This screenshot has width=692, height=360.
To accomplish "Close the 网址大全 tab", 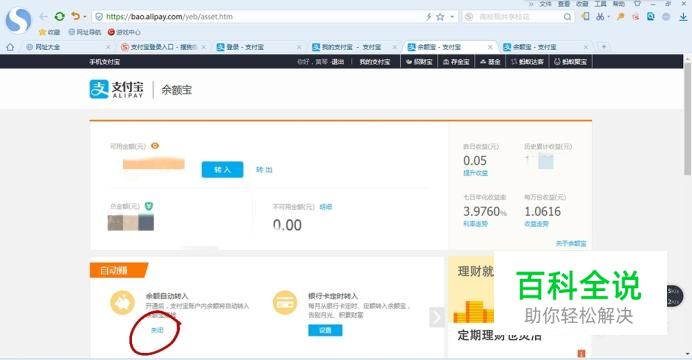I will point(108,47).
